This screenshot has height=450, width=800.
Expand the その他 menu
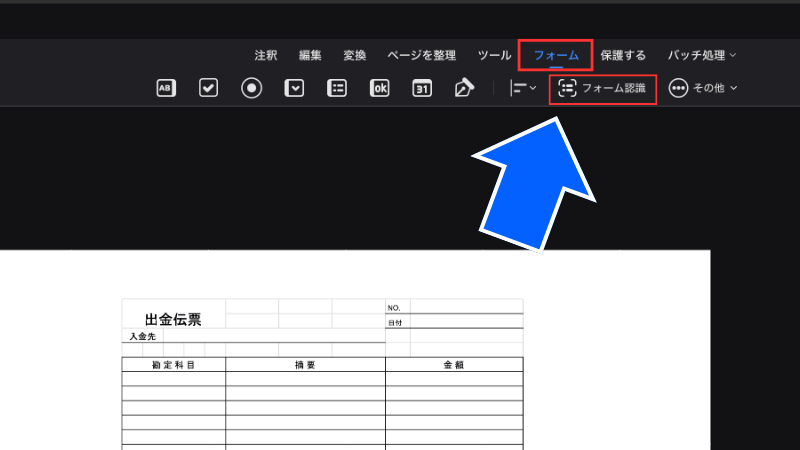click(x=703, y=88)
